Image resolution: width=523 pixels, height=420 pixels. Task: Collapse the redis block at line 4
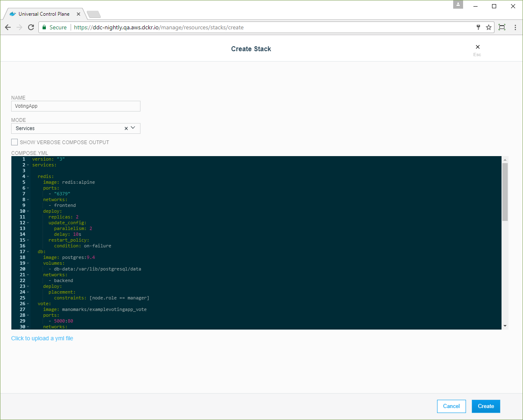28,177
